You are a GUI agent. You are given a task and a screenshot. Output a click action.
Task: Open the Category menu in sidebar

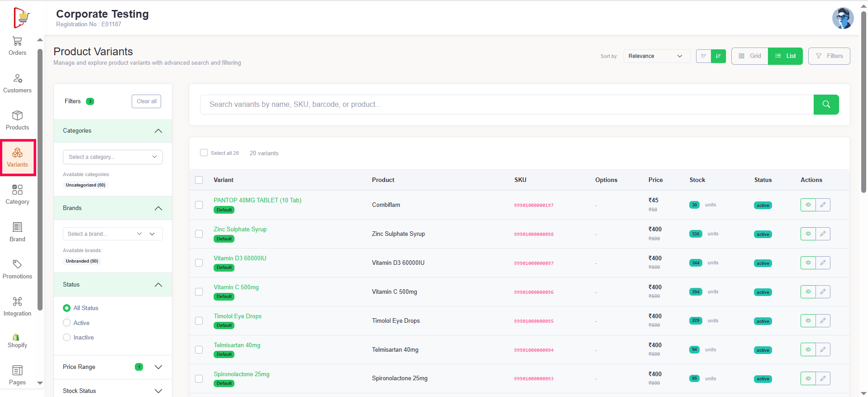tap(17, 194)
